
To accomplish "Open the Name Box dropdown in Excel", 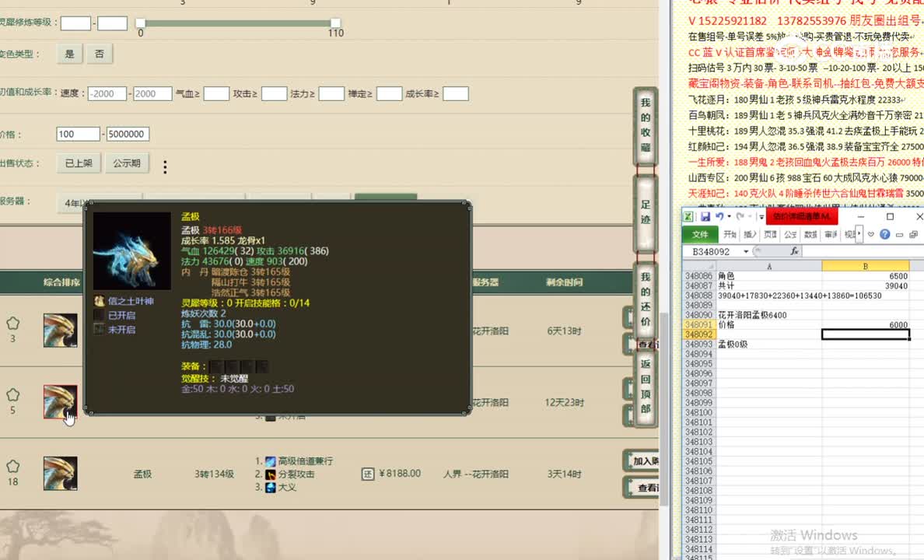I will click(744, 250).
